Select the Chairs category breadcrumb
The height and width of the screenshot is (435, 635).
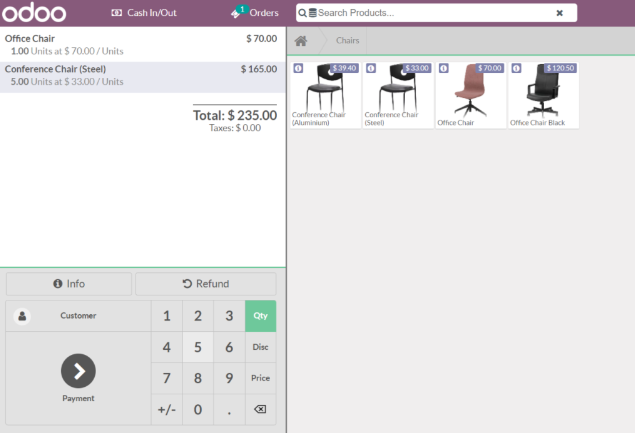point(347,41)
